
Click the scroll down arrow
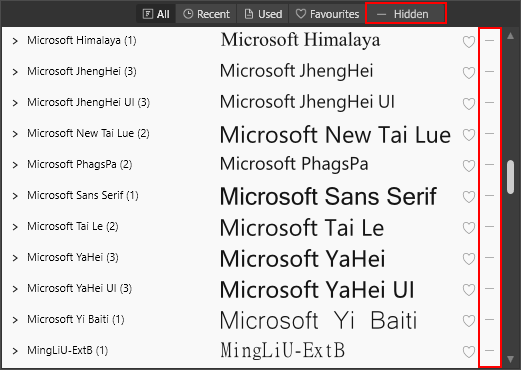click(510, 359)
